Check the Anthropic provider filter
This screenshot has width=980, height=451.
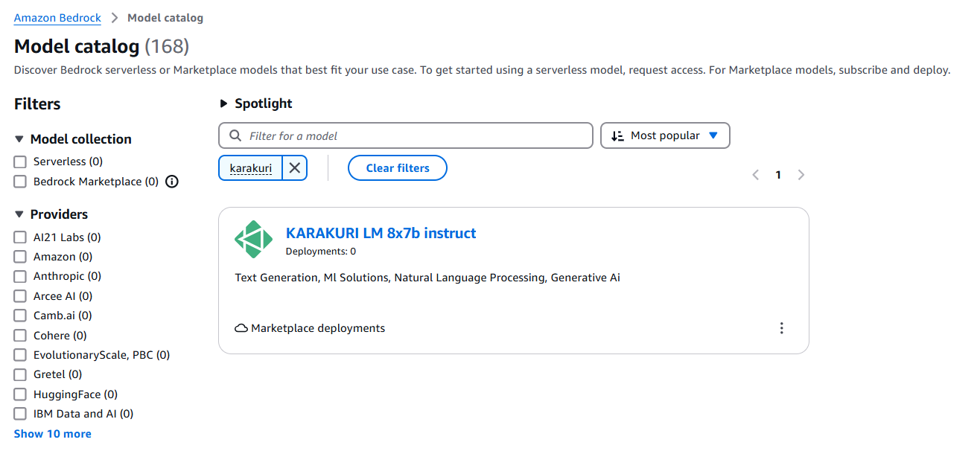click(20, 276)
